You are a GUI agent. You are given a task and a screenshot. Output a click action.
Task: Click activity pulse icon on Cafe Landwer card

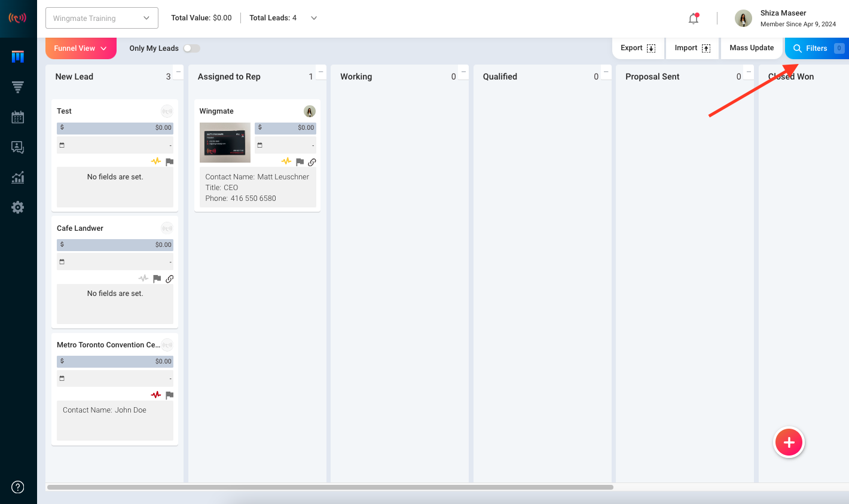click(x=143, y=279)
